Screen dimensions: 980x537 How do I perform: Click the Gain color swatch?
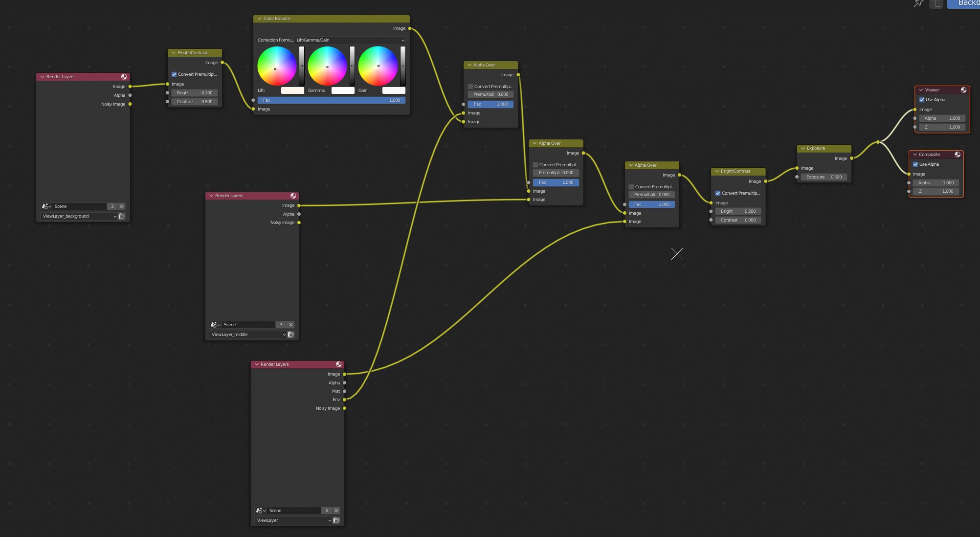394,90
